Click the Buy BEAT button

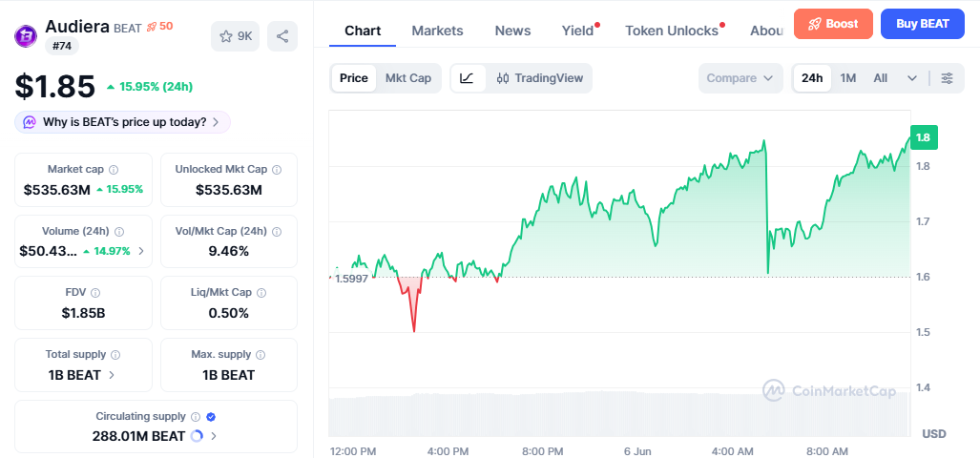click(x=923, y=24)
